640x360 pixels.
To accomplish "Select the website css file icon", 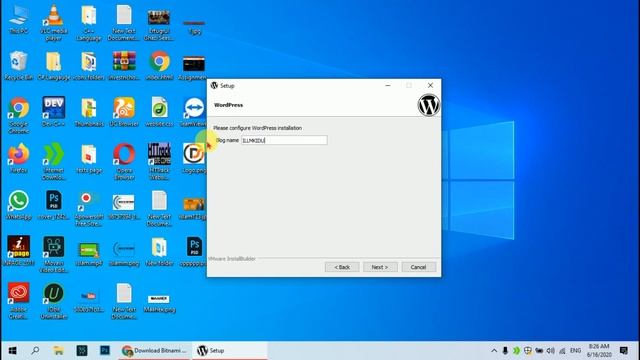I will point(159,111).
